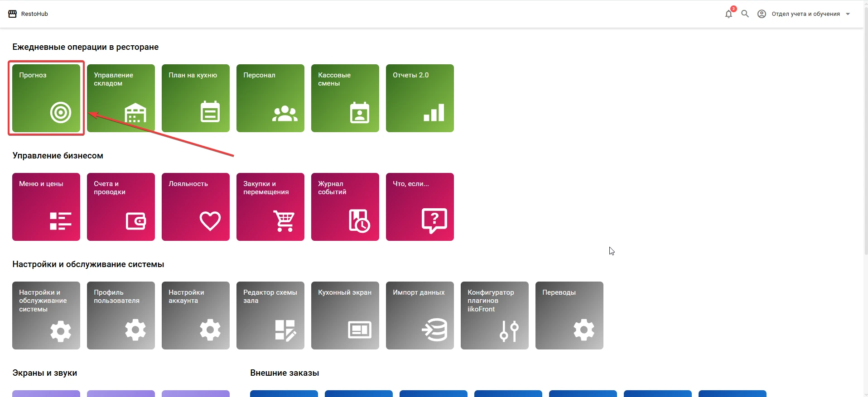868x397 pixels.
Task: Open Управление складом warehouse tile
Action: (x=121, y=98)
